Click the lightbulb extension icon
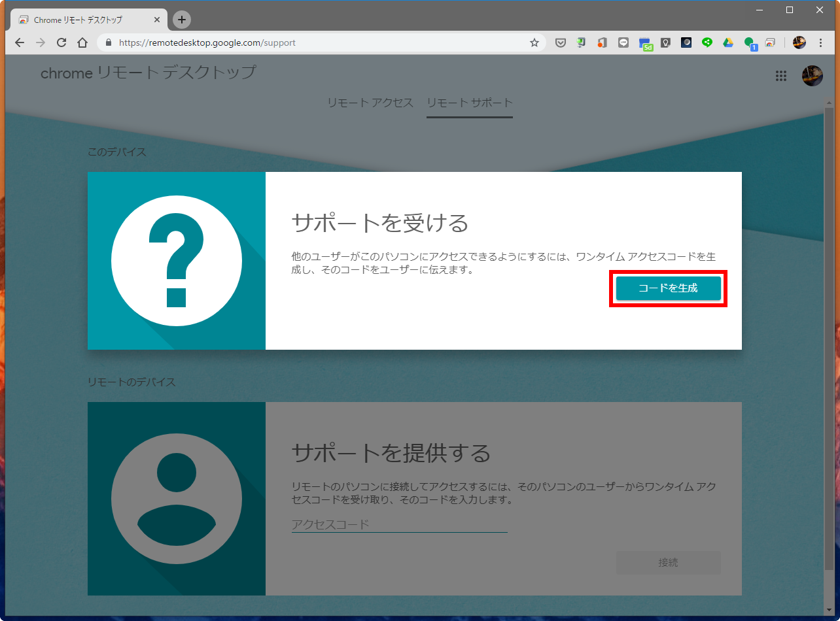Image resolution: width=840 pixels, height=621 pixels. click(x=665, y=42)
